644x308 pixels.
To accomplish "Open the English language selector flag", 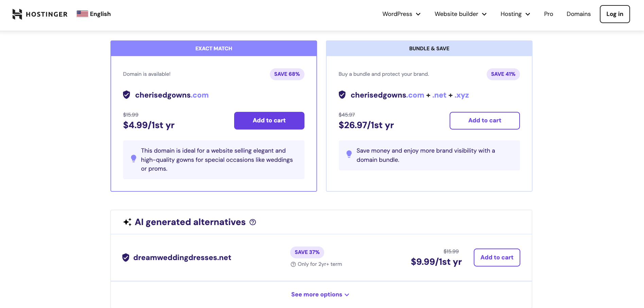I will tap(82, 14).
